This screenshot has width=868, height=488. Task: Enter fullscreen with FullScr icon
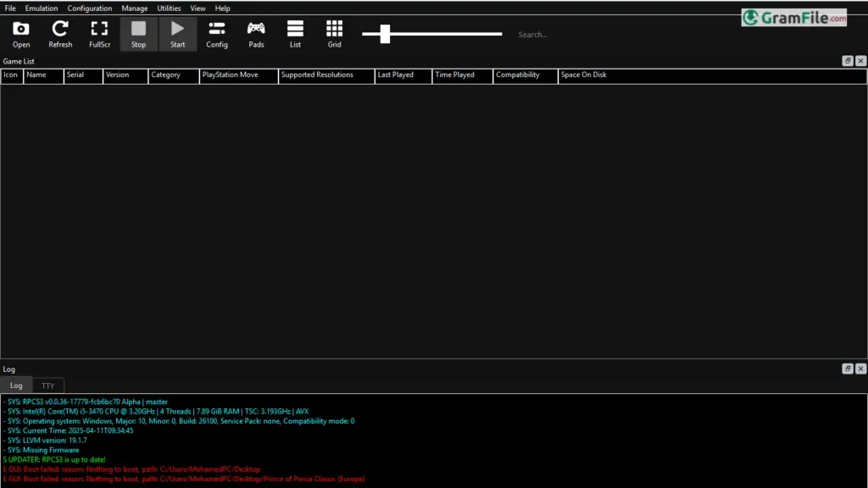pyautogui.click(x=100, y=34)
